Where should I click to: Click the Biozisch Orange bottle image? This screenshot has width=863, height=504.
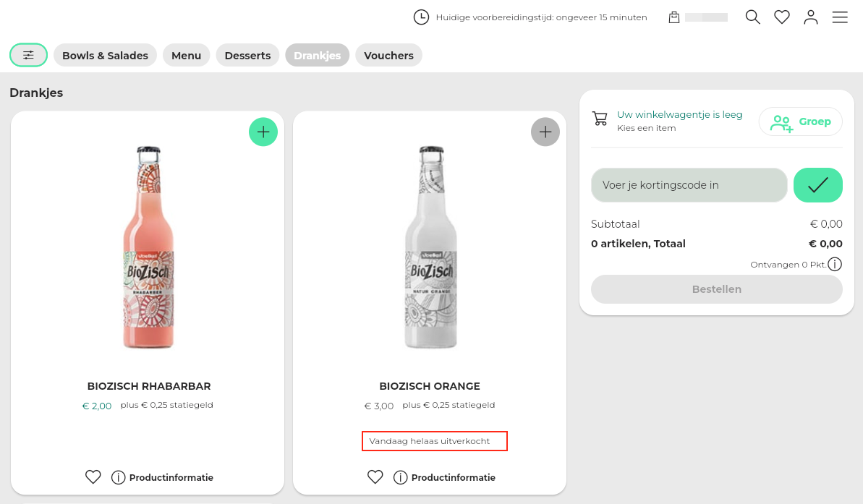coord(430,249)
